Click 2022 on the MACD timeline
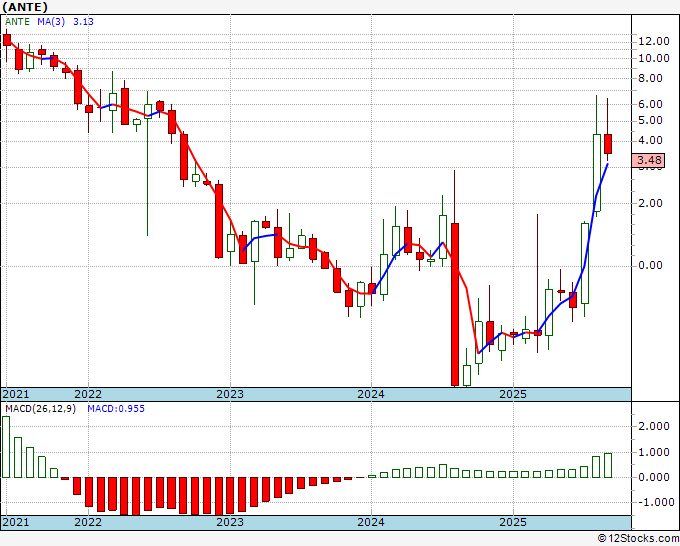680x546 pixels. tap(88, 522)
